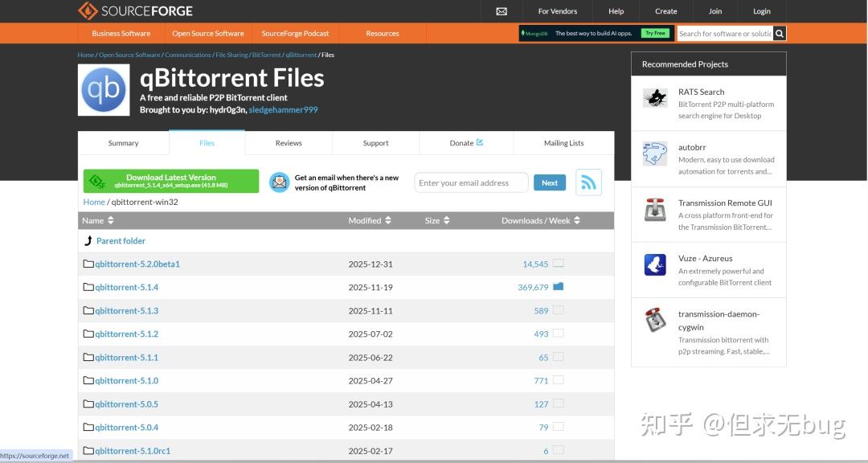Click the sledgehammer999 author link
868x463 pixels.
[x=284, y=109]
